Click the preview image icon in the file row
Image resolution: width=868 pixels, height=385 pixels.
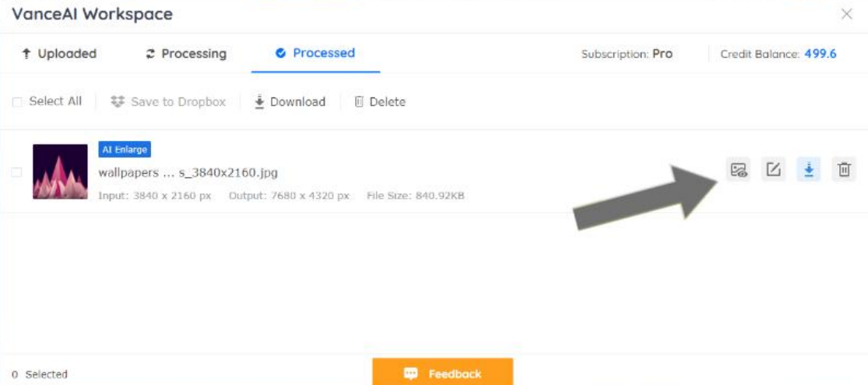tap(739, 170)
